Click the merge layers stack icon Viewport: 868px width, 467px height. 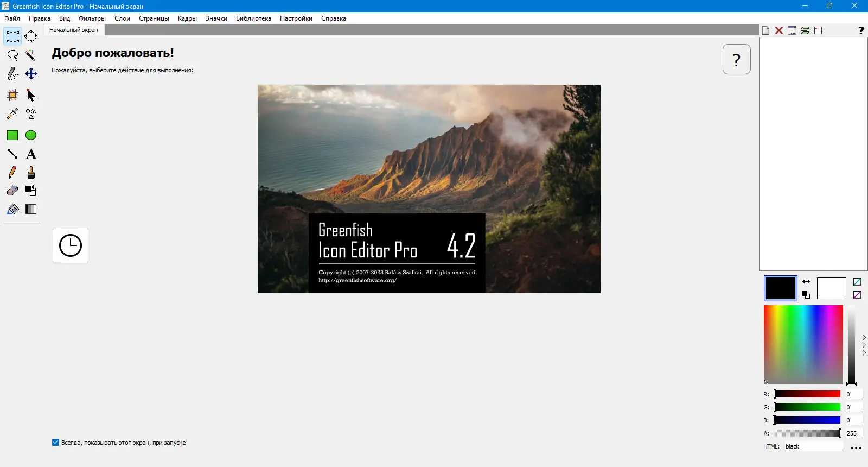click(x=805, y=30)
